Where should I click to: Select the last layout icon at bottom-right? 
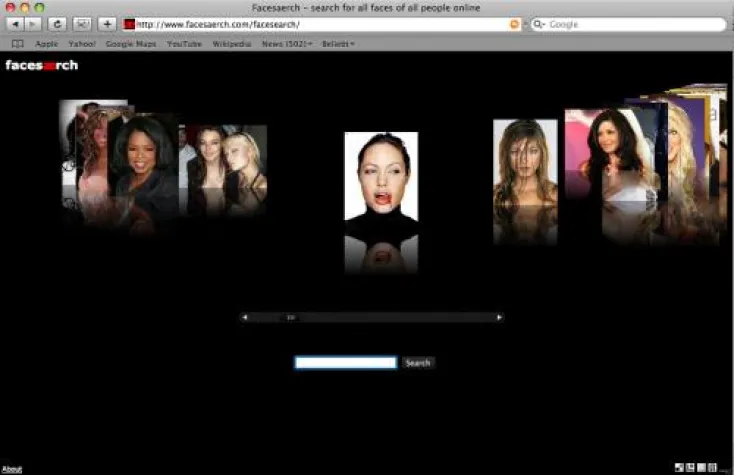coord(712,467)
